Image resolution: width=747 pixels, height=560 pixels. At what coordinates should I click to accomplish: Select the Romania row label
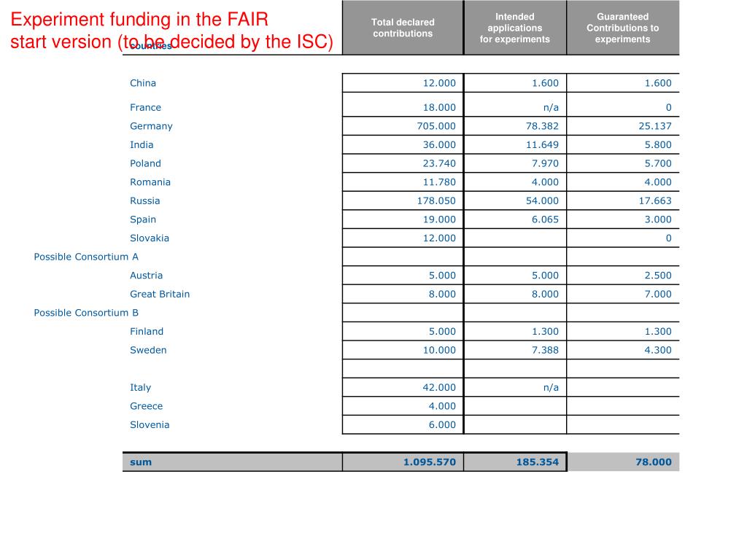click(150, 182)
